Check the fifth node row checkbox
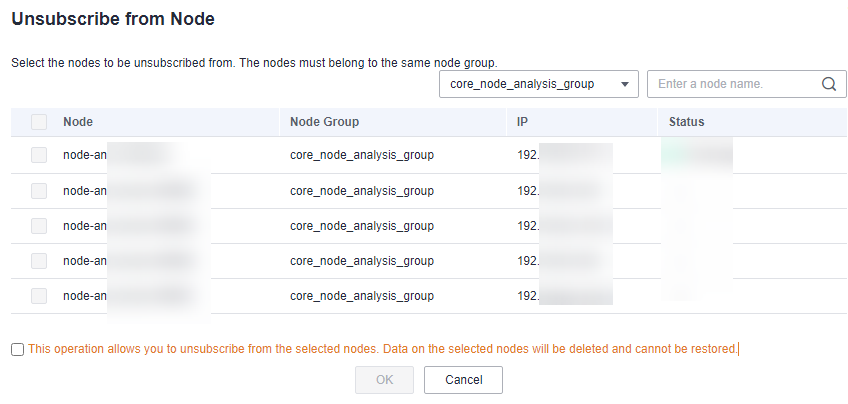Screen dimensions: 848x404 [39, 296]
